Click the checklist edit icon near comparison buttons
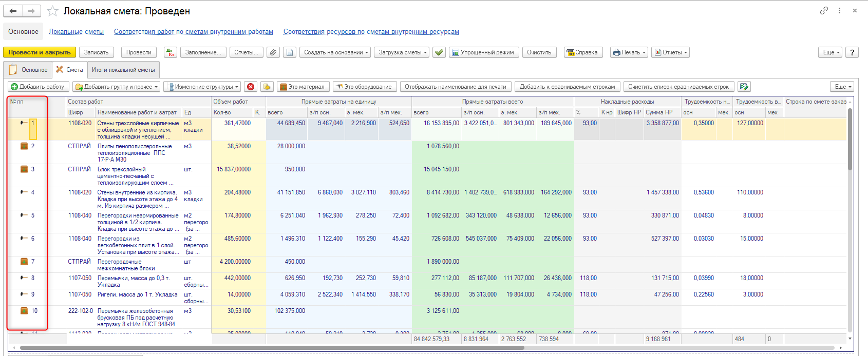 pos(744,87)
